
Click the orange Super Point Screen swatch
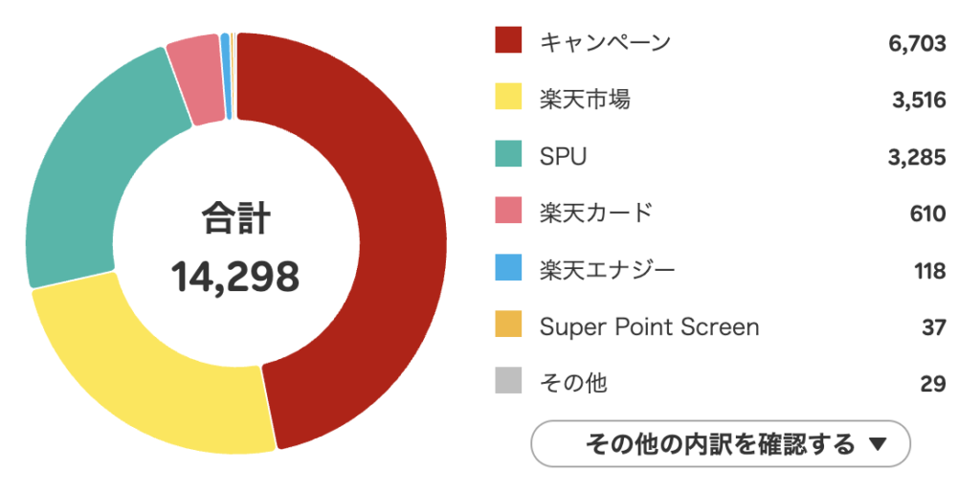(x=508, y=326)
